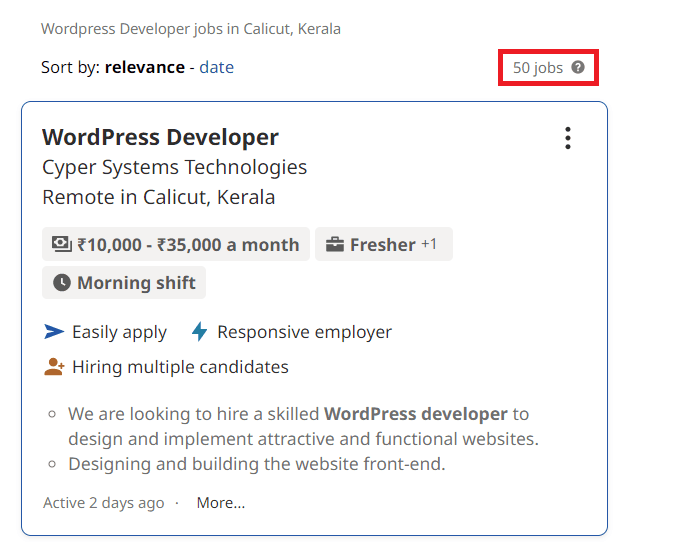Click the ₹10,000 - ₹35,000 a month salary tag
This screenshot has height=543, width=675.
[176, 244]
